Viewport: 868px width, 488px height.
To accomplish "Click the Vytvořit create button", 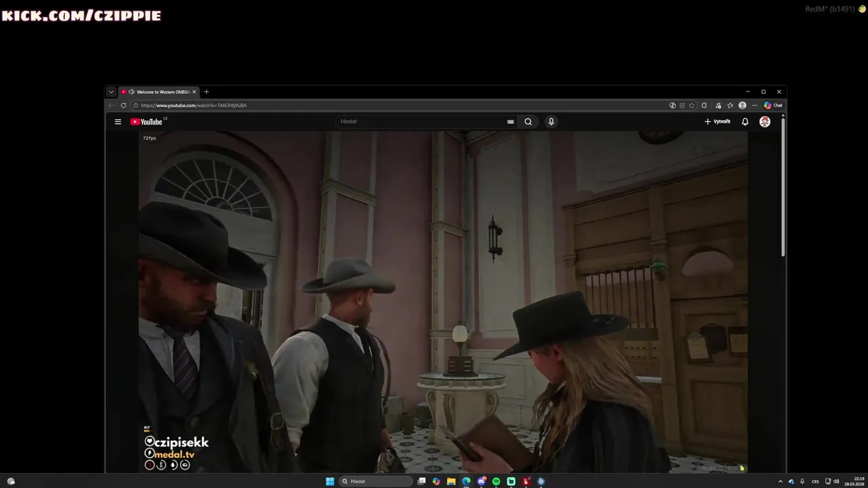I will click(717, 122).
